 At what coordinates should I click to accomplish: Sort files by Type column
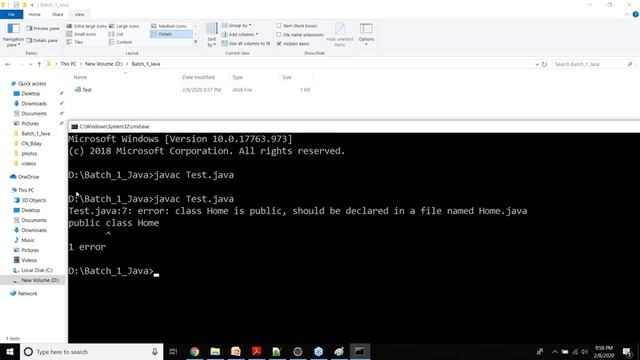point(237,77)
